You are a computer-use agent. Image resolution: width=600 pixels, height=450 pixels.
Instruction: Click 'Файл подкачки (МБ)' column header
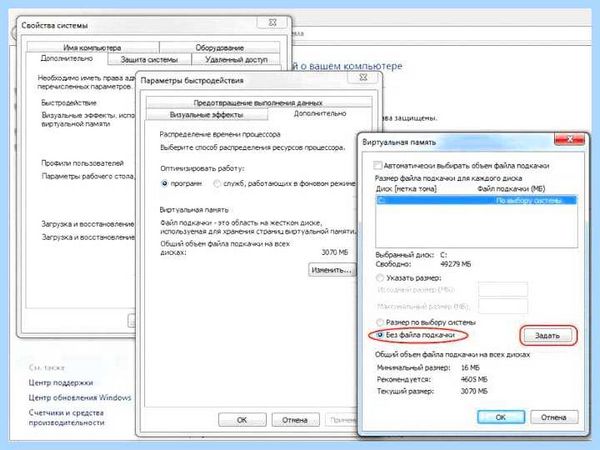click(x=511, y=189)
